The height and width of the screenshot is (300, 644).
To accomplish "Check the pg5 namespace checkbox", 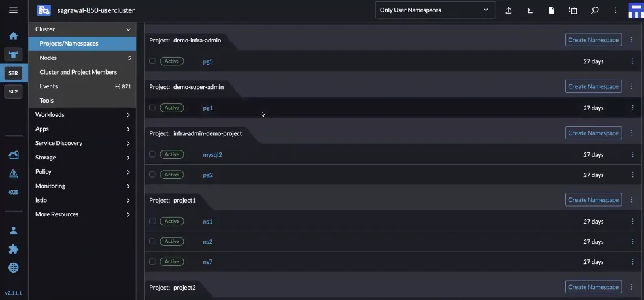I will tap(152, 61).
